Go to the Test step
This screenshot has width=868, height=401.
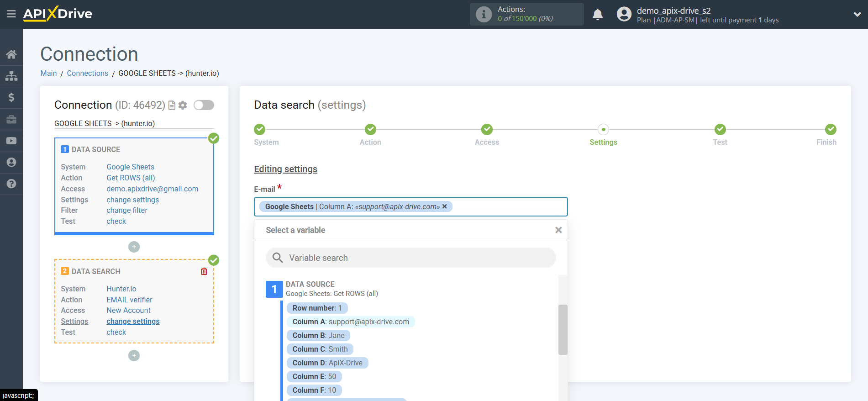[x=720, y=130]
